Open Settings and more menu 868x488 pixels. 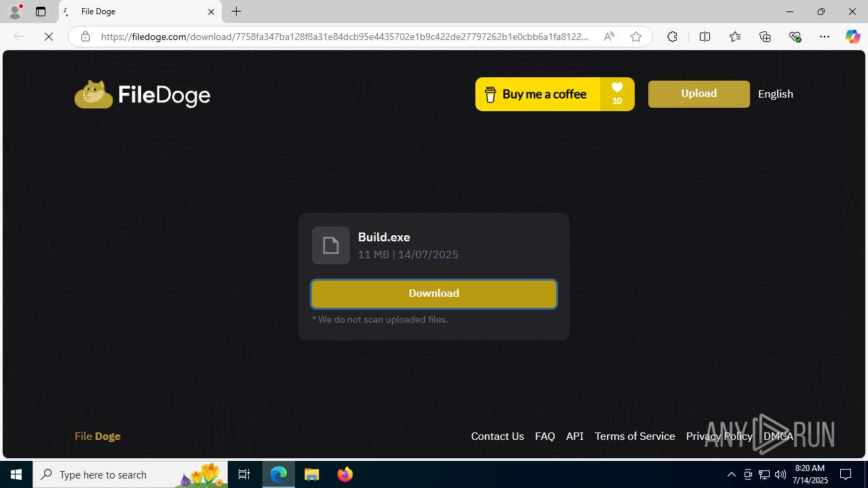coord(825,37)
